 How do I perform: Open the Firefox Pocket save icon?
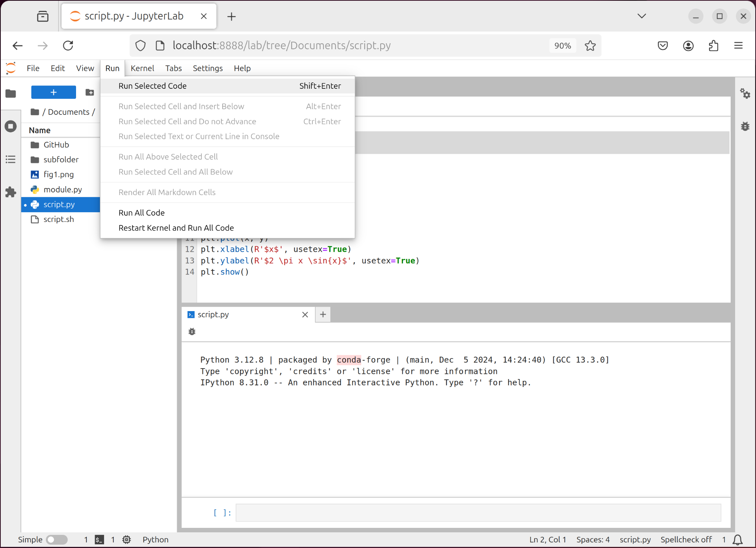(662, 46)
